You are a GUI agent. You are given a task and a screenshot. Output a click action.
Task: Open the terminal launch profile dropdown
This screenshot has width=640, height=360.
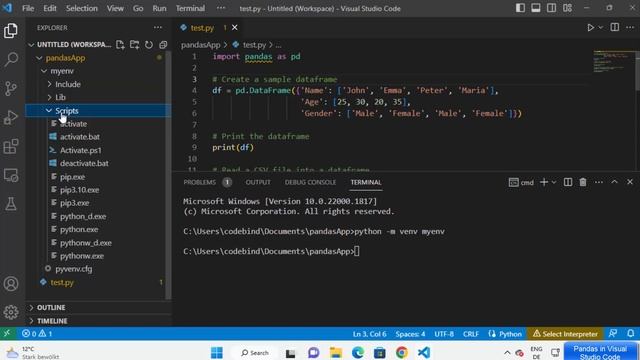click(554, 182)
